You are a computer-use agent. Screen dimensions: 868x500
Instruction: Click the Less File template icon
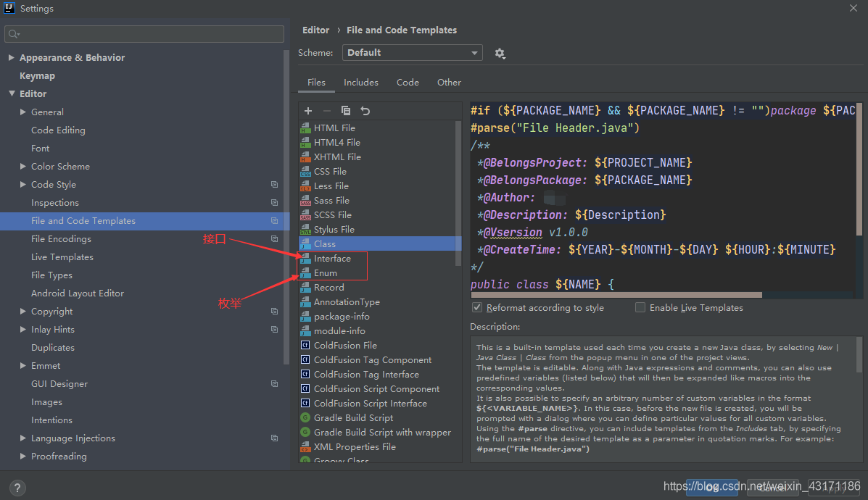pyautogui.click(x=305, y=186)
